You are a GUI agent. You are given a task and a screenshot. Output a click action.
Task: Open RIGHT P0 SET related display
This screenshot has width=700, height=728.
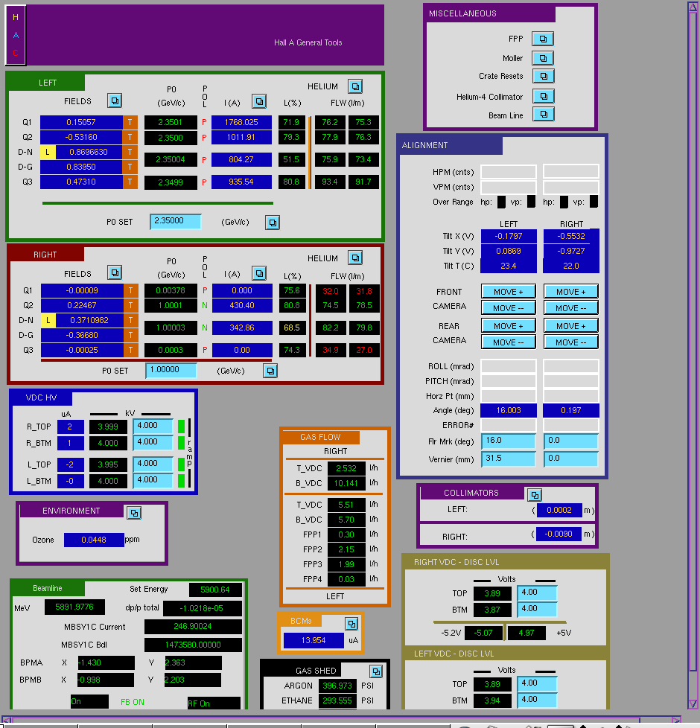click(270, 371)
